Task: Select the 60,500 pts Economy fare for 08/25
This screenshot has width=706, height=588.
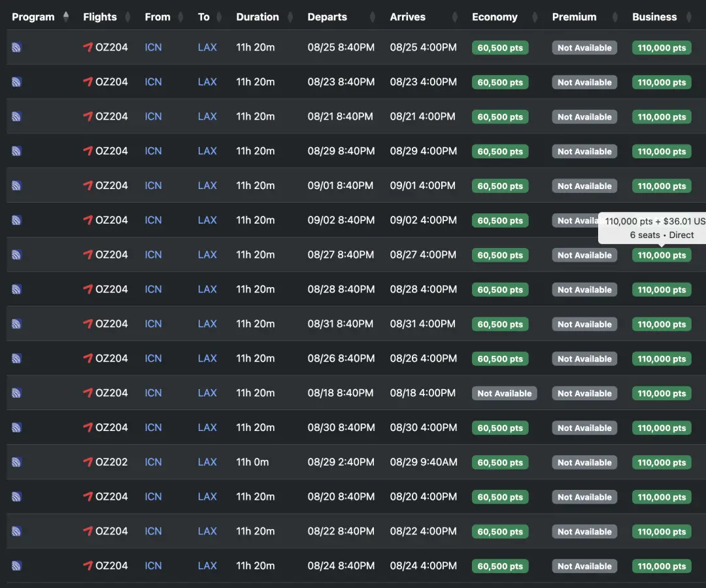Action: (500, 48)
